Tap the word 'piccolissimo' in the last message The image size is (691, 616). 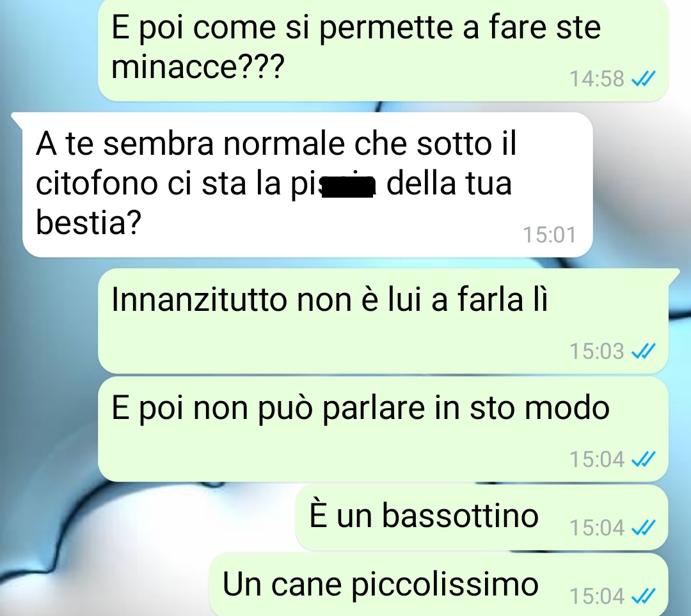coord(445,585)
